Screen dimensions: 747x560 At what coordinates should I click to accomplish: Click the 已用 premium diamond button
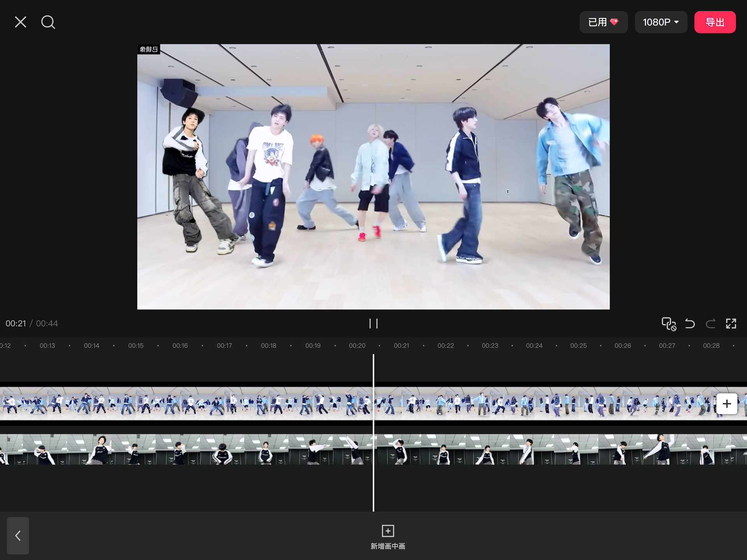tap(603, 22)
